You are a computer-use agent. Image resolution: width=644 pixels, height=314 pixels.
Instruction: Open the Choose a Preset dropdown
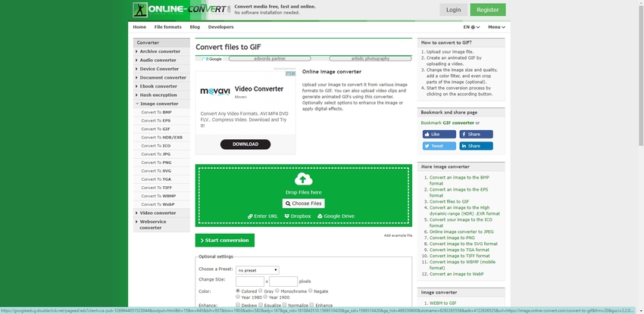point(257,270)
